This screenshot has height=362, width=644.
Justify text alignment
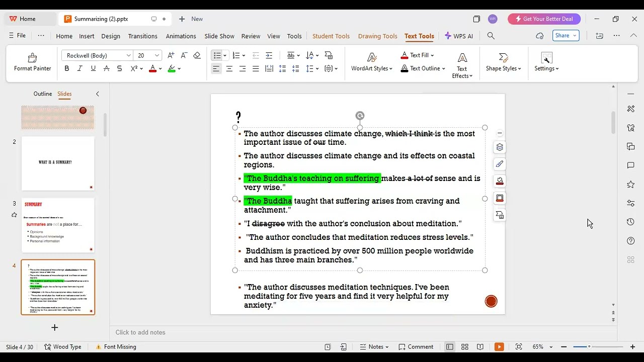(256, 68)
